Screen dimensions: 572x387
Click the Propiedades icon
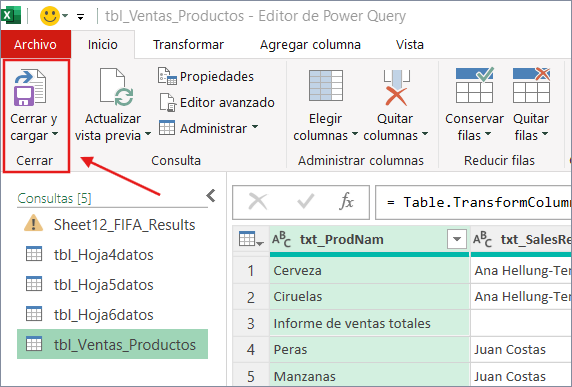coord(167,76)
